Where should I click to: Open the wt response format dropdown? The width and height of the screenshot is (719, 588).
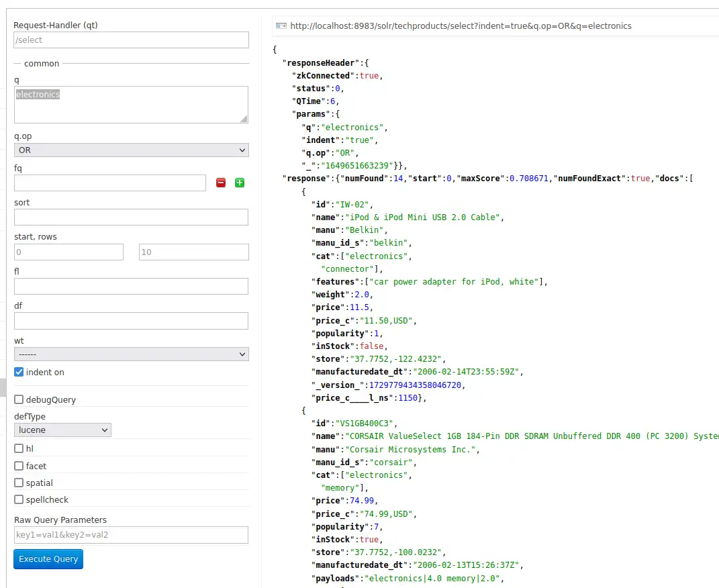(132, 354)
